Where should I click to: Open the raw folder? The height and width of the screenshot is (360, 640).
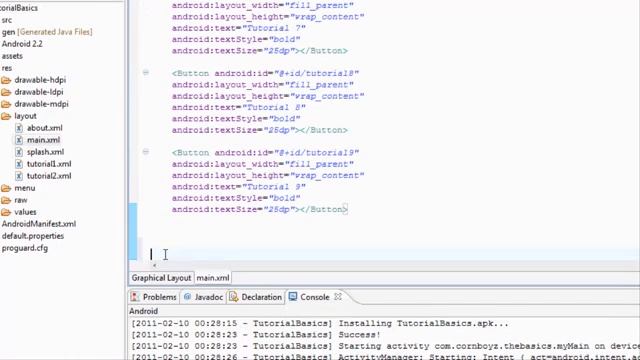(x=21, y=200)
